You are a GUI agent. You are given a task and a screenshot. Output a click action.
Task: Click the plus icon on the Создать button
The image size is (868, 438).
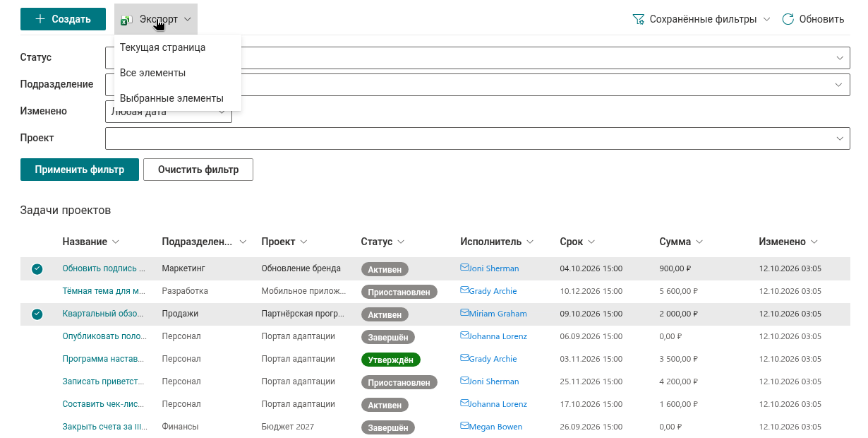(x=40, y=19)
